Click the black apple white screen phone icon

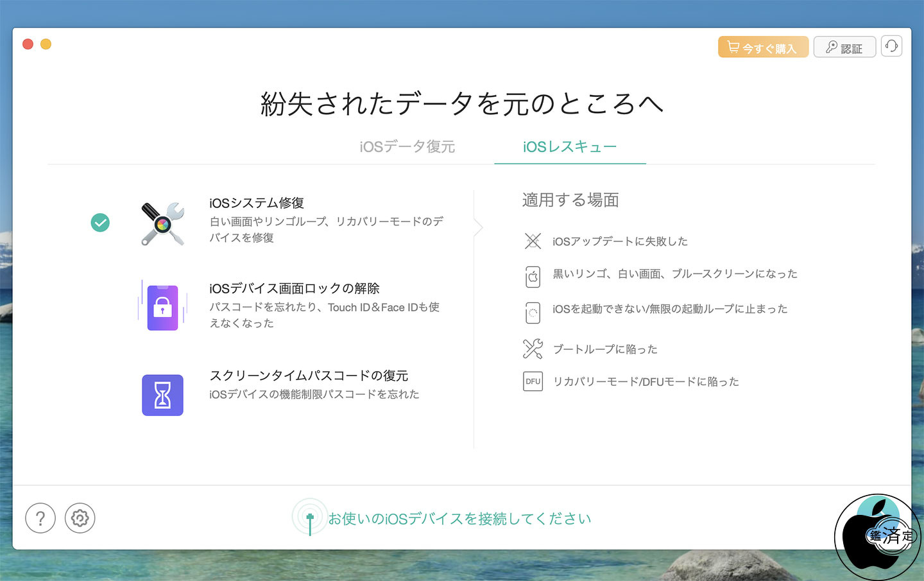coord(533,277)
